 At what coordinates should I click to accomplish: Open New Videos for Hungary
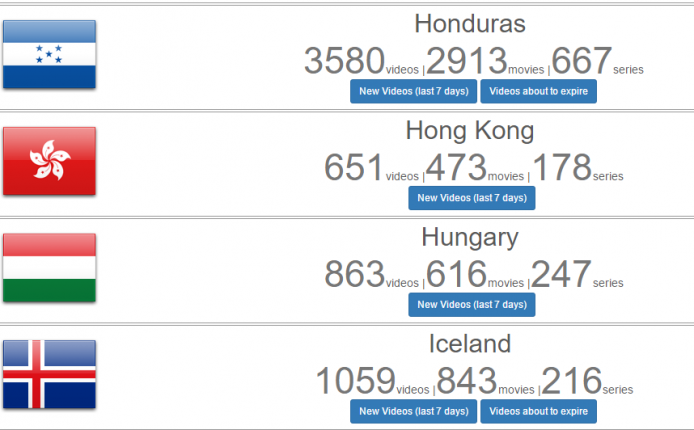(471, 305)
